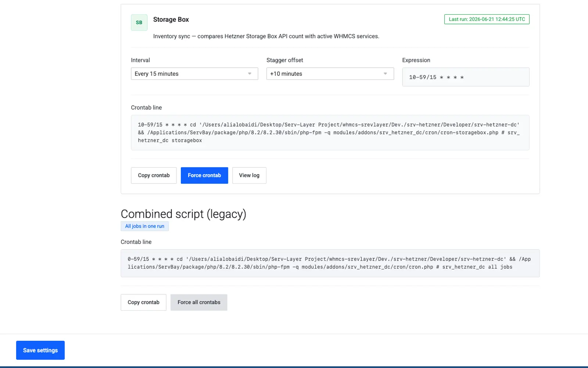Click the Stagger offset field label
This screenshot has width=588, height=368.
pos(285,60)
